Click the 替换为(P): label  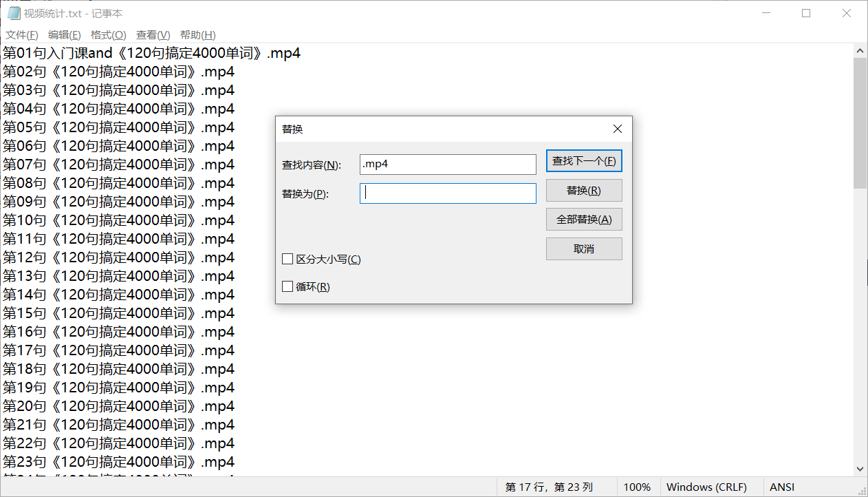(x=305, y=194)
